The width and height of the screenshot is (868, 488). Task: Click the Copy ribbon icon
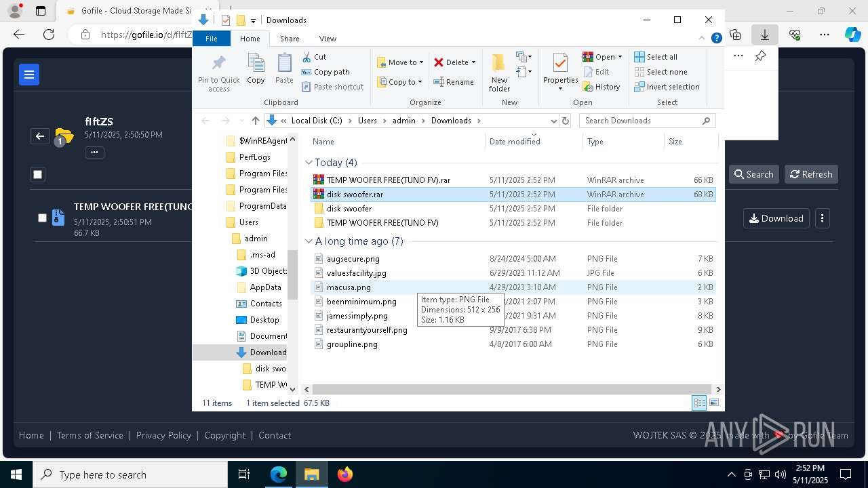pyautogui.click(x=256, y=69)
